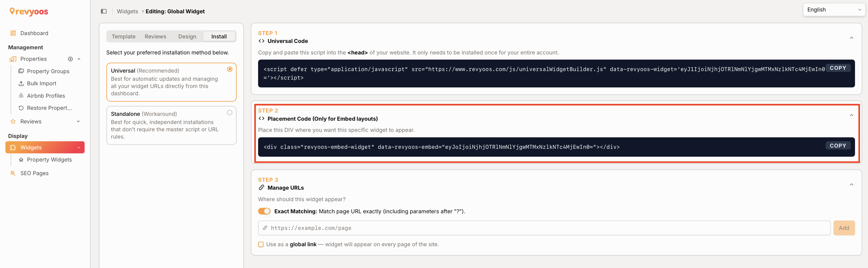Click the 'STEP 3' label
This screenshot has height=268, width=868.
pyautogui.click(x=268, y=180)
